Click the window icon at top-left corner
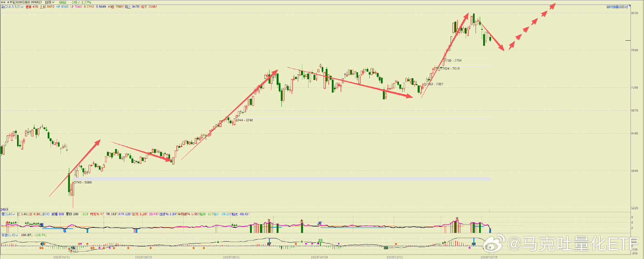Viewport: 644px width, 259px height. point(3,2)
